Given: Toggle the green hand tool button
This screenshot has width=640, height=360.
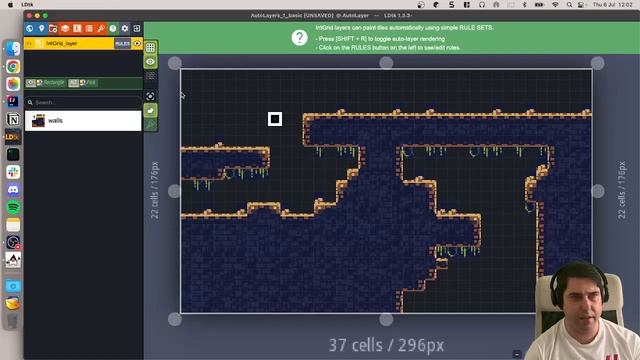Looking at the screenshot, I should [x=151, y=110].
